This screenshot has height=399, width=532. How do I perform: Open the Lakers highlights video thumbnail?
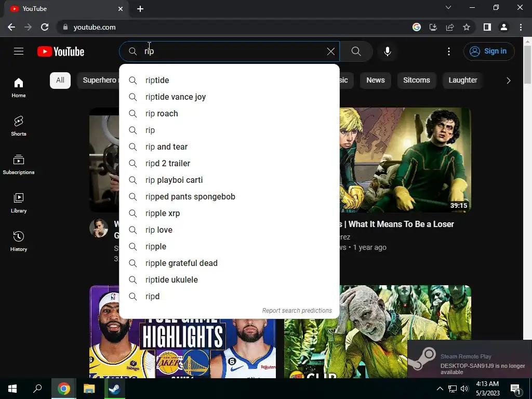pyautogui.click(x=182, y=349)
